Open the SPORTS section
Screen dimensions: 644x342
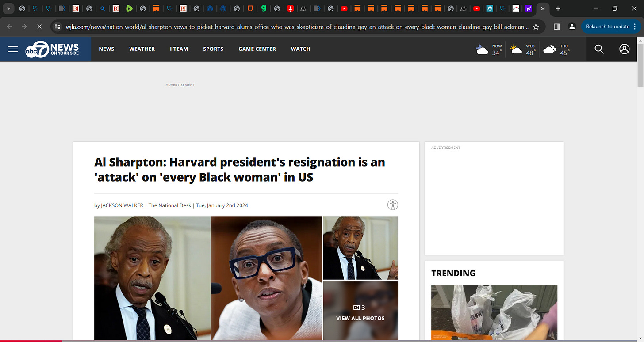point(213,49)
